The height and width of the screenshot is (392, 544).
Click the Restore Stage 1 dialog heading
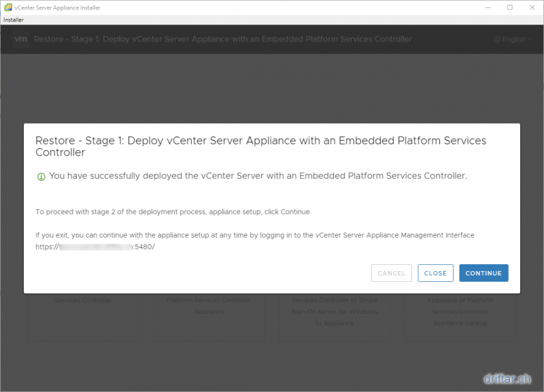point(260,146)
